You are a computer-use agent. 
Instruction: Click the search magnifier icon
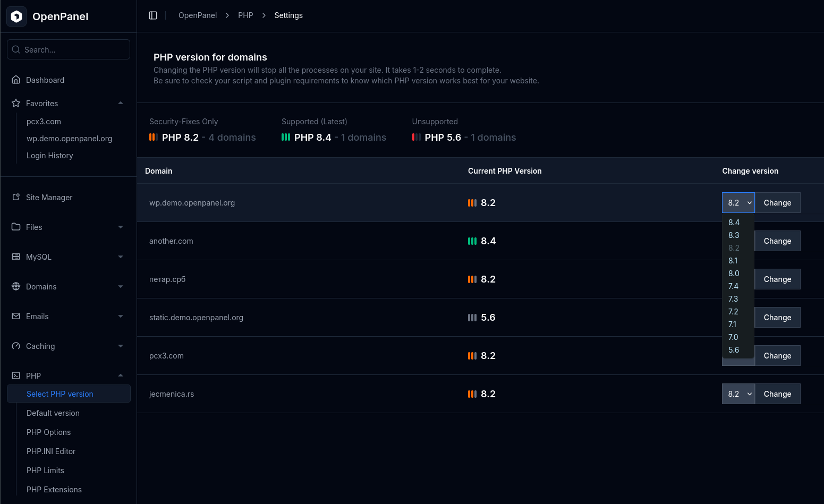pyautogui.click(x=16, y=49)
